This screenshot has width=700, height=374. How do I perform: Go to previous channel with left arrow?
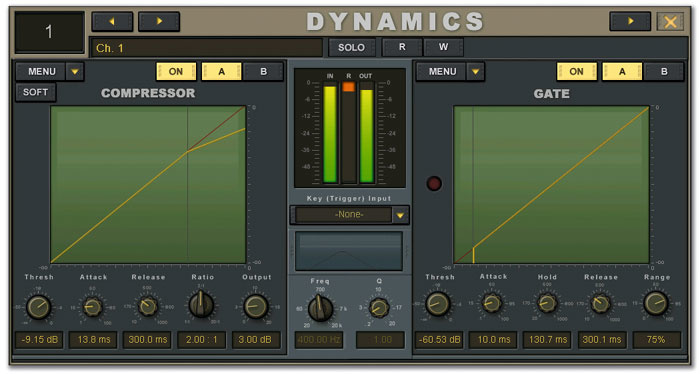click(112, 21)
